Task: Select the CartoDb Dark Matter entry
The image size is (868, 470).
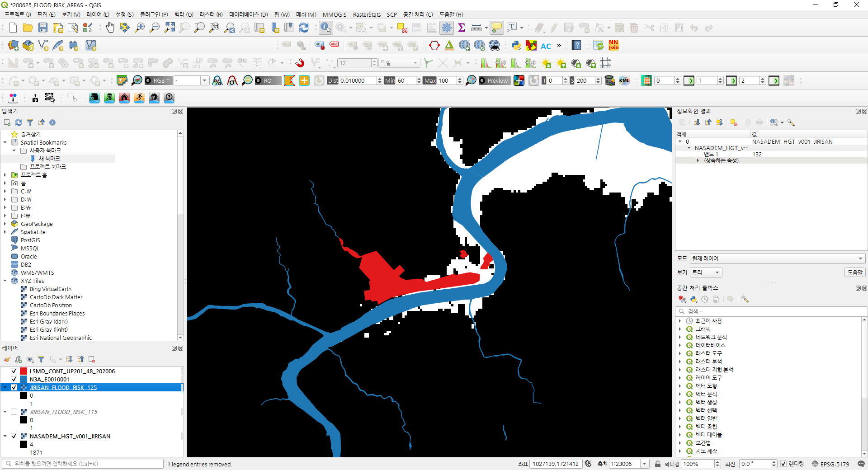Action: click(x=56, y=297)
